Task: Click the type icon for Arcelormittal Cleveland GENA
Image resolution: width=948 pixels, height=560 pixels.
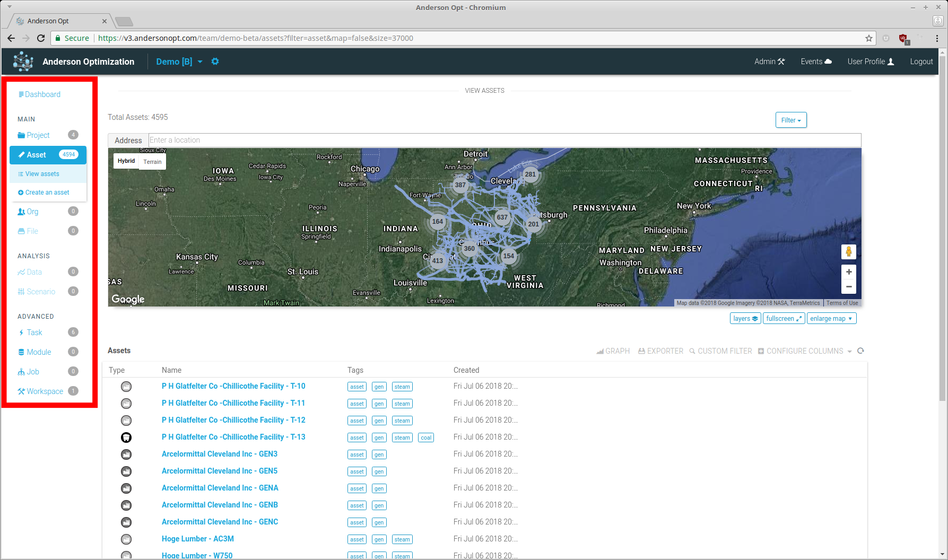Action: (x=126, y=488)
